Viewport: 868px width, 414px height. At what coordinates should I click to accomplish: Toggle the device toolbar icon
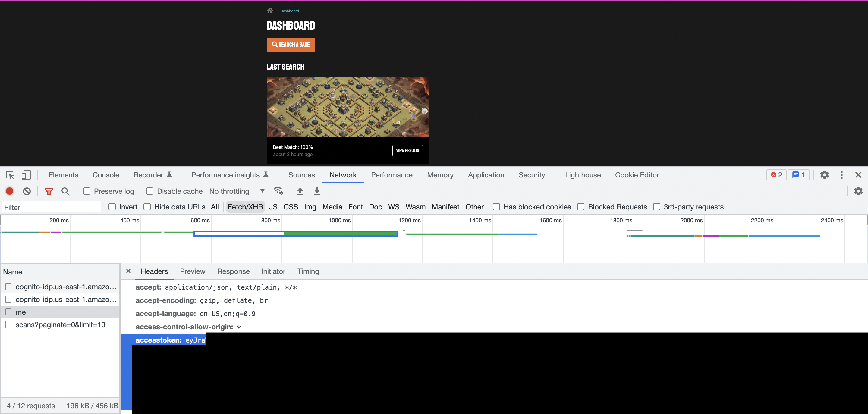[x=26, y=175]
